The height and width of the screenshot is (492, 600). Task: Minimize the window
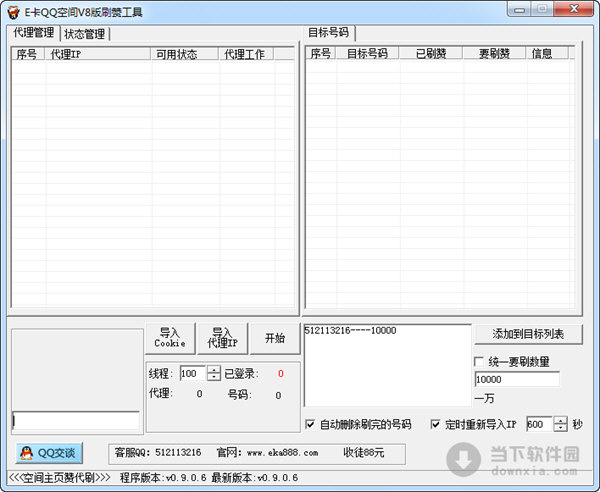tap(519, 10)
